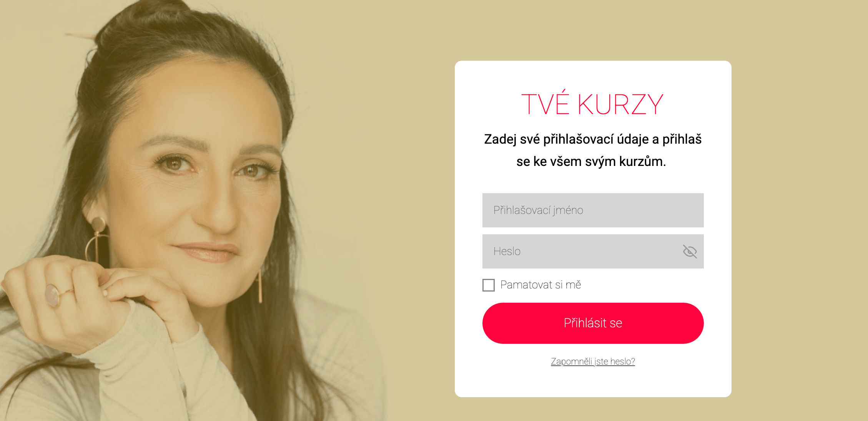The image size is (868, 421).
Task: Click the red Přihlásit se button
Action: [593, 323]
